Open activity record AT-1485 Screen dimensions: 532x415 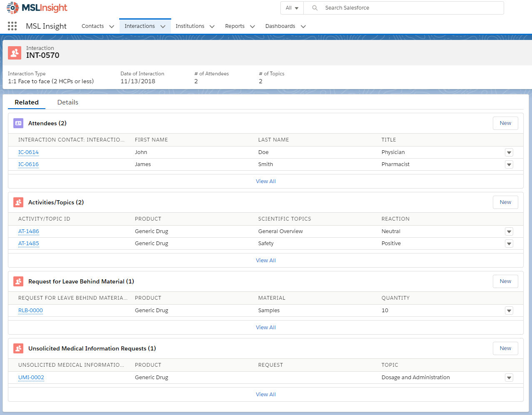28,244
